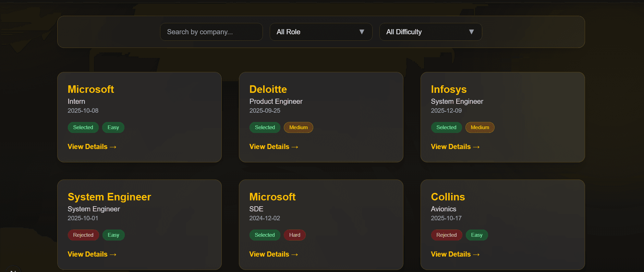This screenshot has height=272, width=644.
Task: Open View Details for Deloitte
Action: click(274, 147)
